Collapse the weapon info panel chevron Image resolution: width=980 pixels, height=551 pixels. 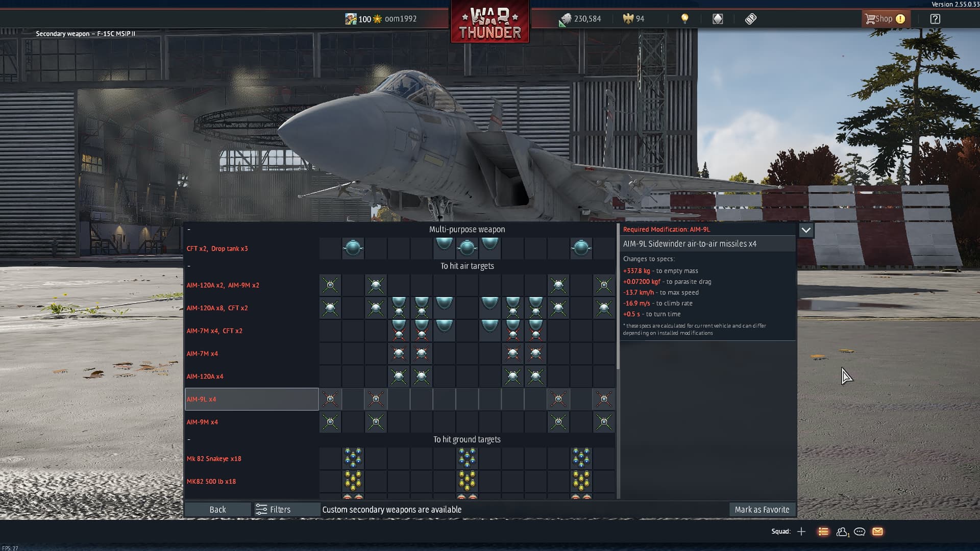(x=805, y=230)
